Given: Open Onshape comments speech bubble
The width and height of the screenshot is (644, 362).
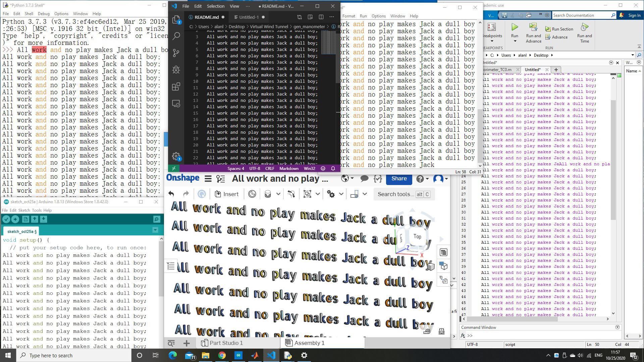Looking at the screenshot, I should pyautogui.click(x=364, y=179).
